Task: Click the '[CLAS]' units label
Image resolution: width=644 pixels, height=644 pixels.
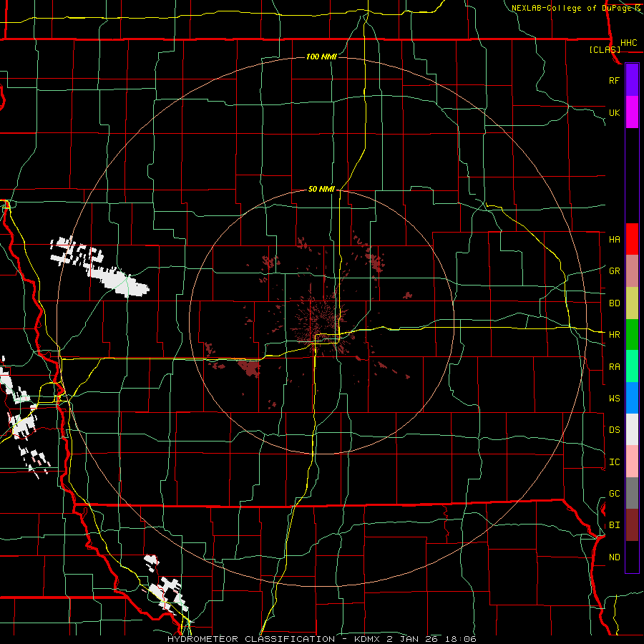Action: pyautogui.click(x=605, y=49)
